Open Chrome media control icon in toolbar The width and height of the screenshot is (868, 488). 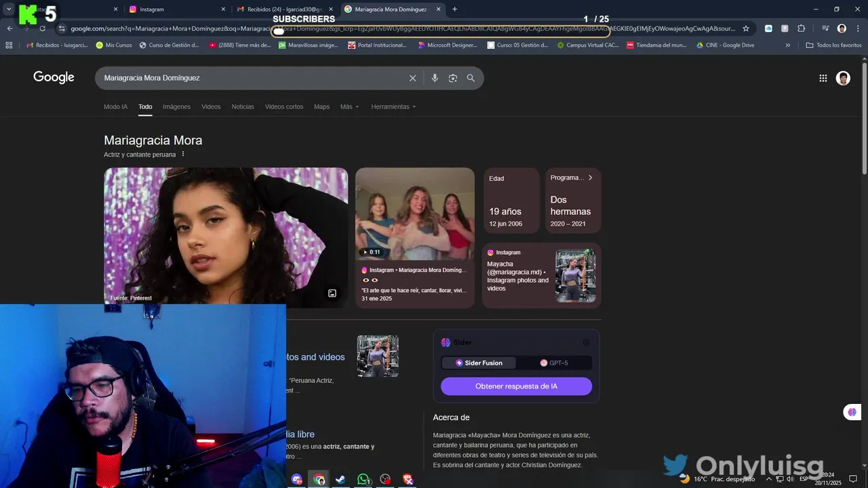[825, 28]
